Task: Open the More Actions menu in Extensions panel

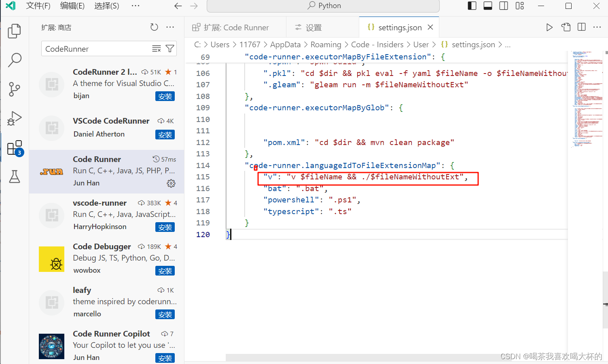Action: pos(170,27)
